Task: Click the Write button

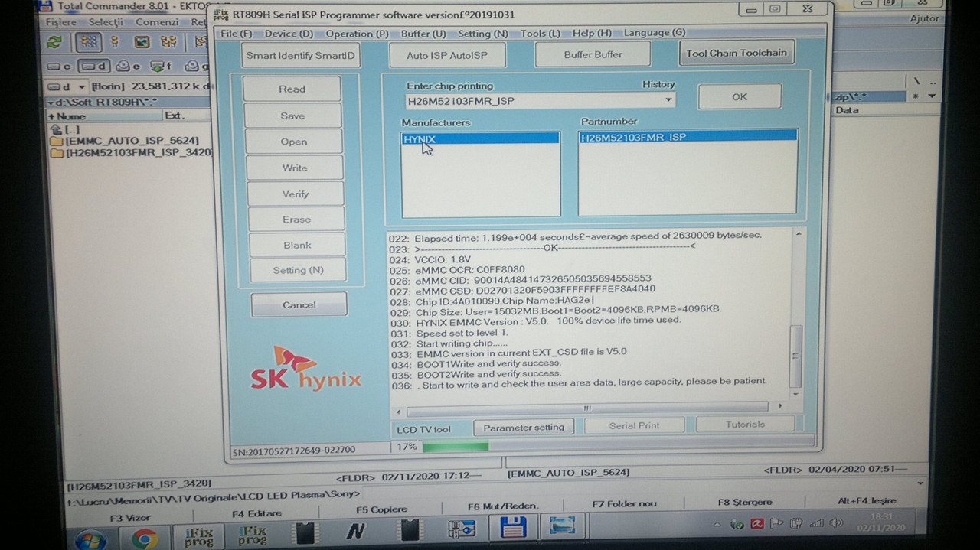Action: [x=295, y=168]
